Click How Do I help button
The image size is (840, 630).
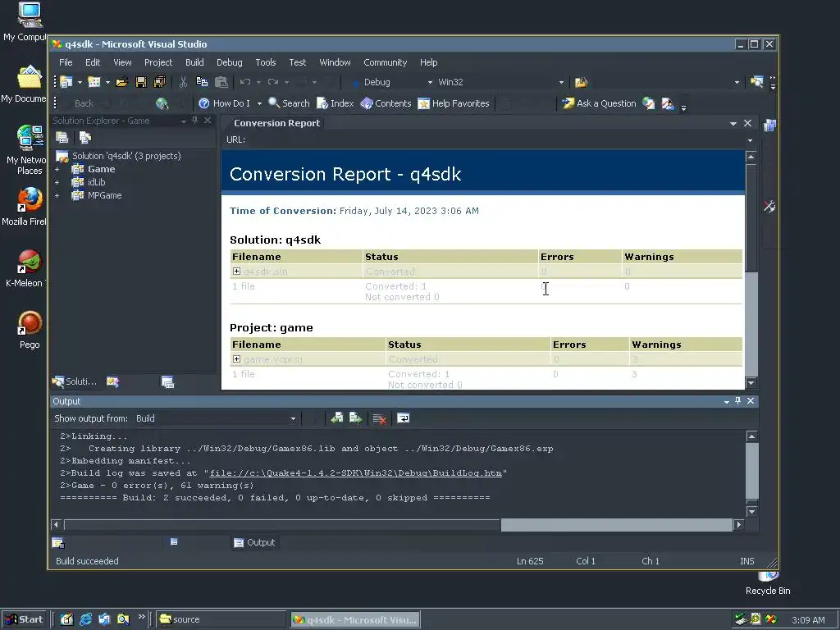coord(225,103)
